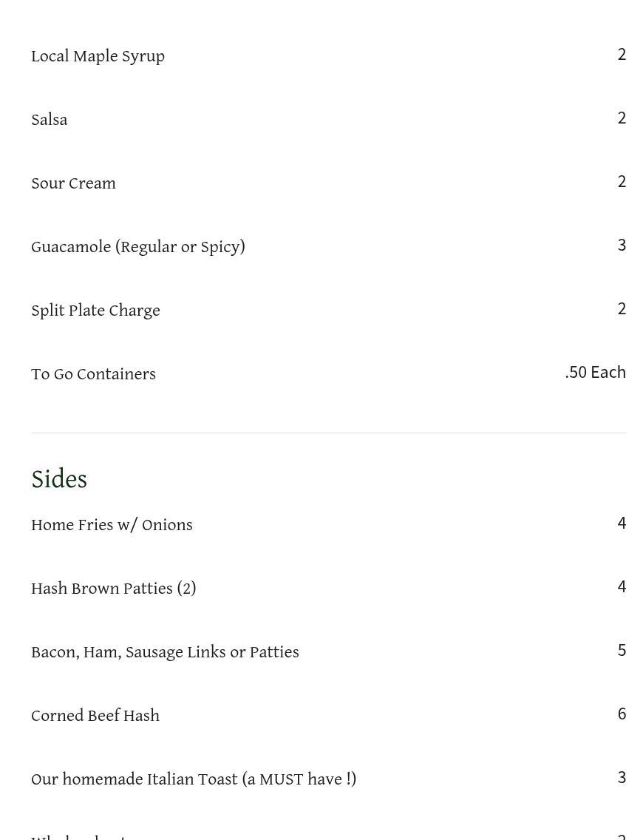Viewport: 643px width, 840px height.
Task: Click the Italian Toast price 3
Action: pos(622,777)
